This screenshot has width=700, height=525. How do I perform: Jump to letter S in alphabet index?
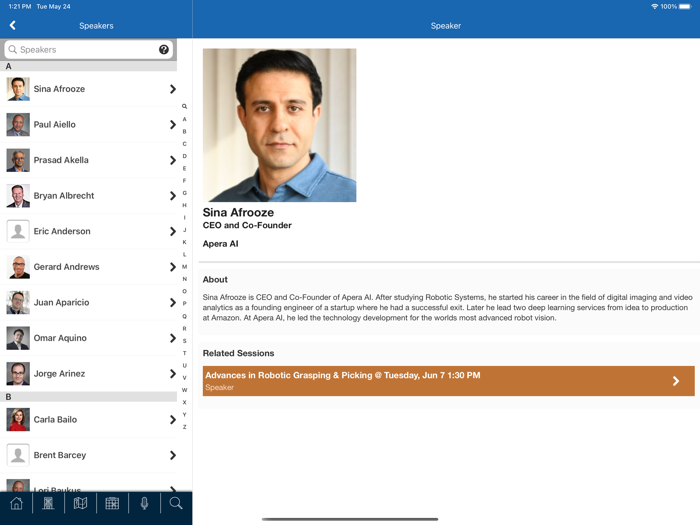pos(184,341)
